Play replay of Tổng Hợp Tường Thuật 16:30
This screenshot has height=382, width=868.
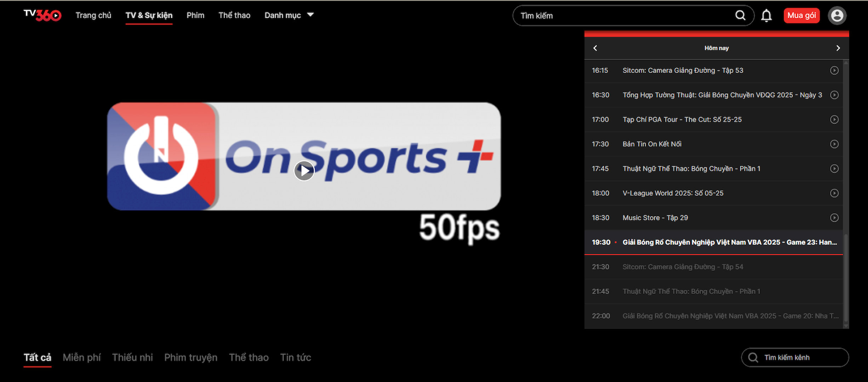pyautogui.click(x=834, y=95)
